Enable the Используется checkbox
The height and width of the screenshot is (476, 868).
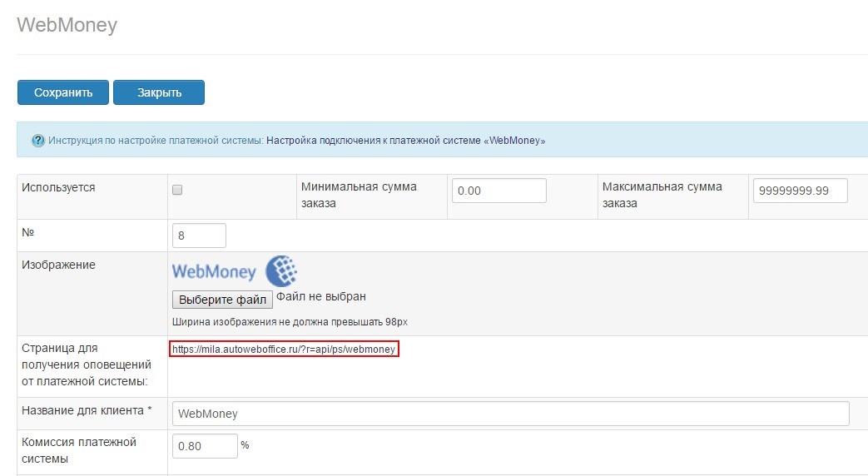pyautogui.click(x=176, y=190)
